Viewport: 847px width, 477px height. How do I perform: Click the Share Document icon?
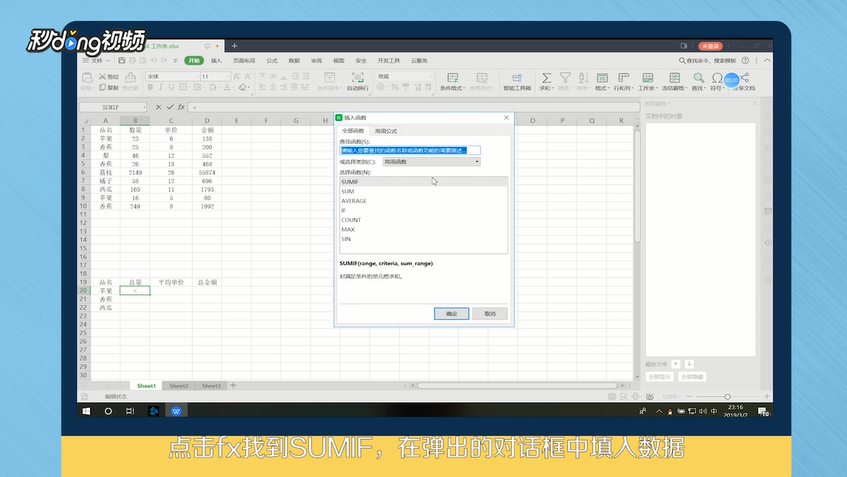pyautogui.click(x=744, y=78)
